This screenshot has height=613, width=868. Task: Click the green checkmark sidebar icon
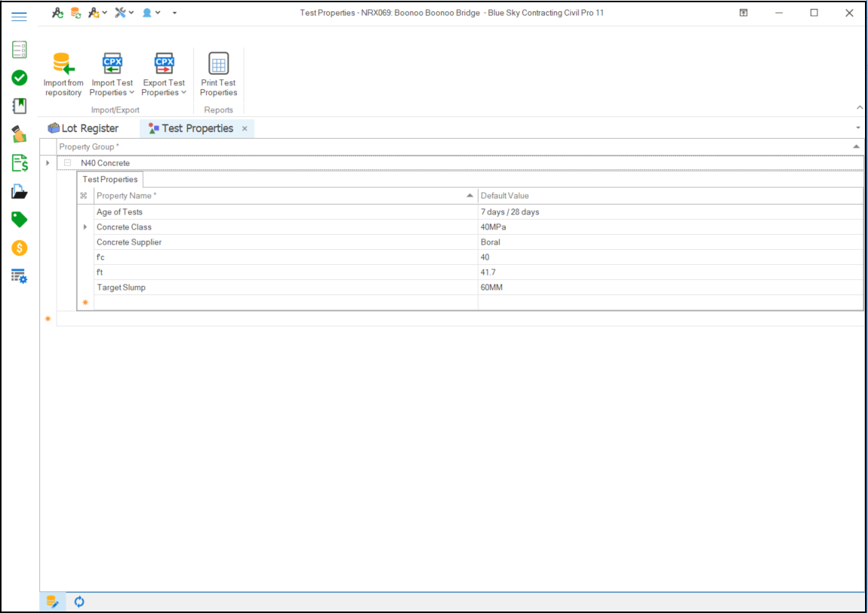pos(20,78)
